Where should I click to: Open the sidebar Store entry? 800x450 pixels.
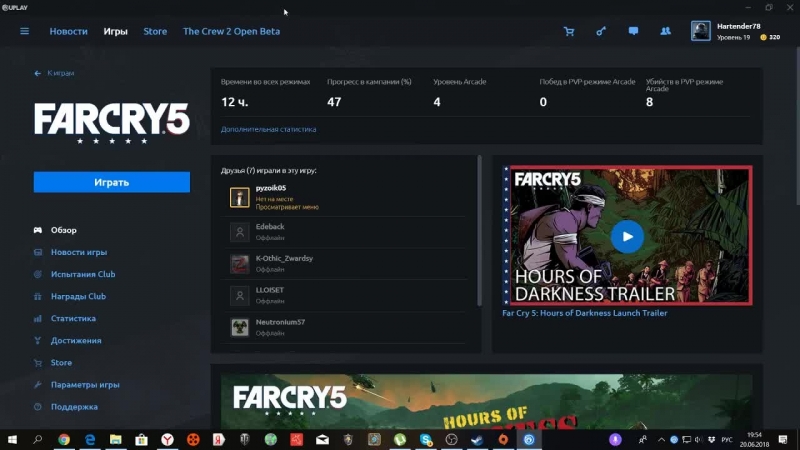click(61, 363)
